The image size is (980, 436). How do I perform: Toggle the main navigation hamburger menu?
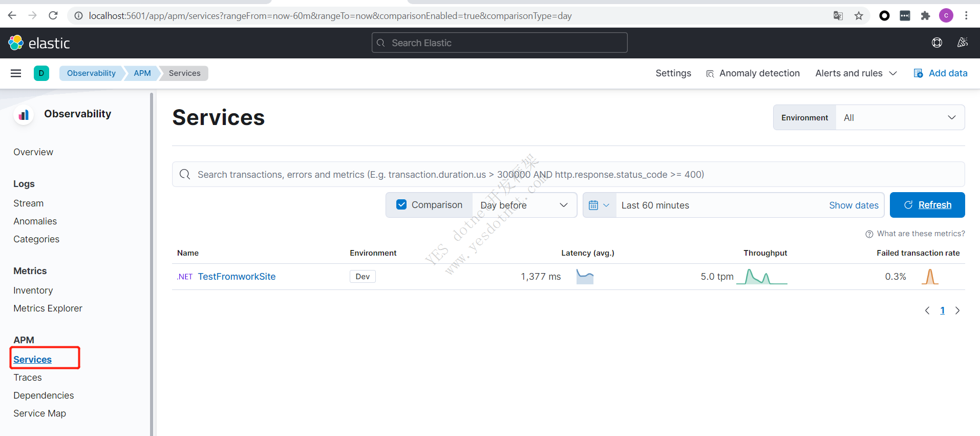16,73
